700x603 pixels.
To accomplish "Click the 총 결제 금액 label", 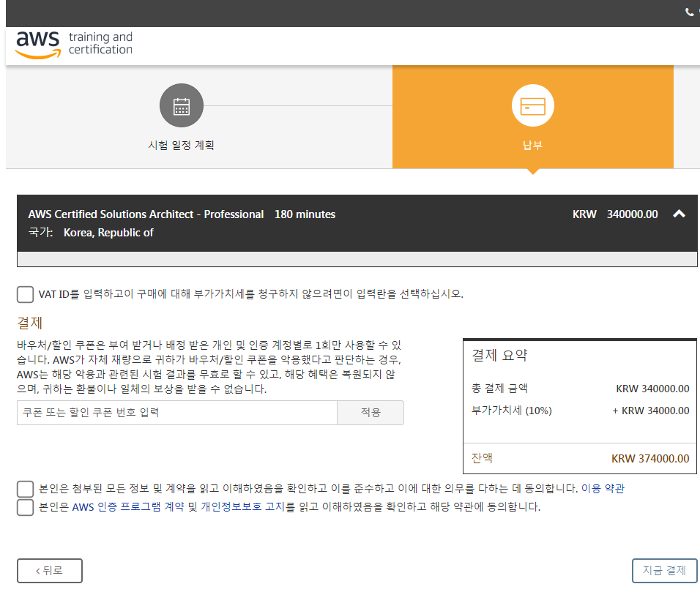I will [x=499, y=389].
